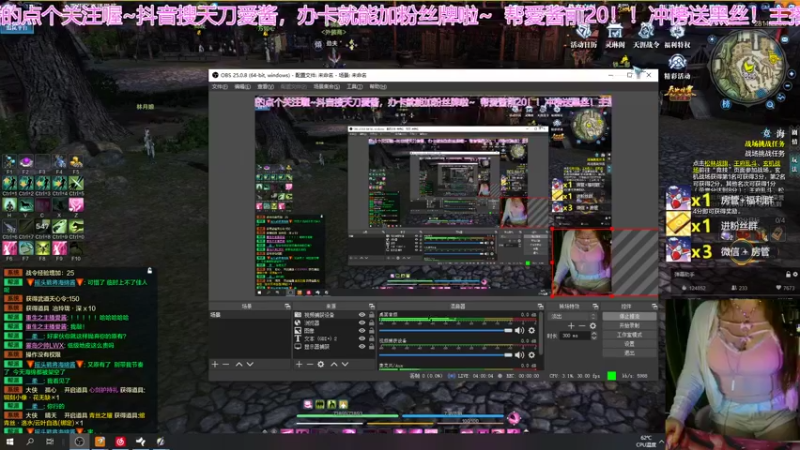800x450 pixels.
Task: Open the OBS Tools menu
Action: (355, 87)
